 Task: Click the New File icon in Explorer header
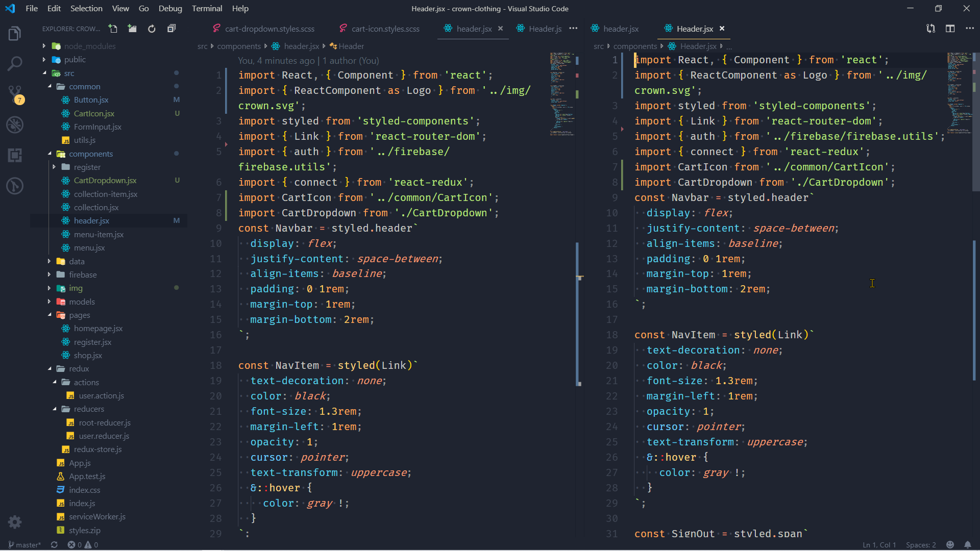coord(113,29)
